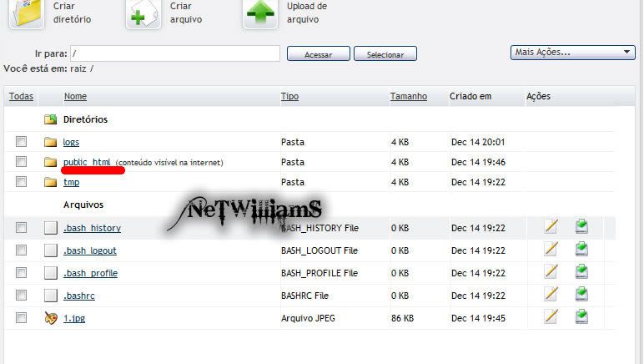Edit .bash_profile with the pencil icon
This screenshot has height=364, width=644.
pos(551,271)
